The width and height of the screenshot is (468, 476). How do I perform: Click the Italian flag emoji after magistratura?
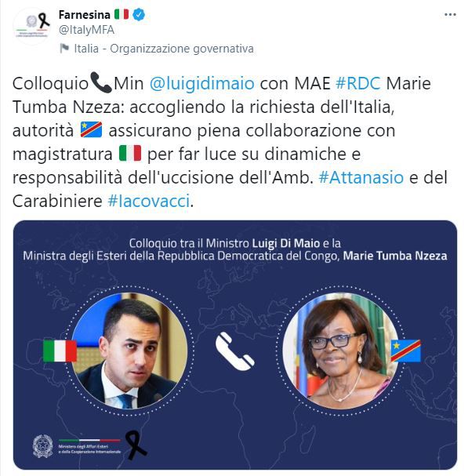click(x=130, y=153)
